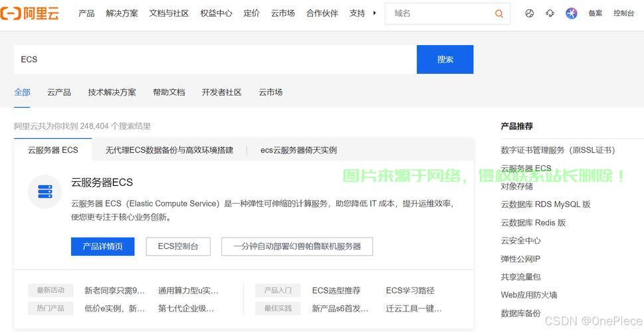Open 合作伙伴 in top navigation
Screen dimensions: 644x332
322,13
